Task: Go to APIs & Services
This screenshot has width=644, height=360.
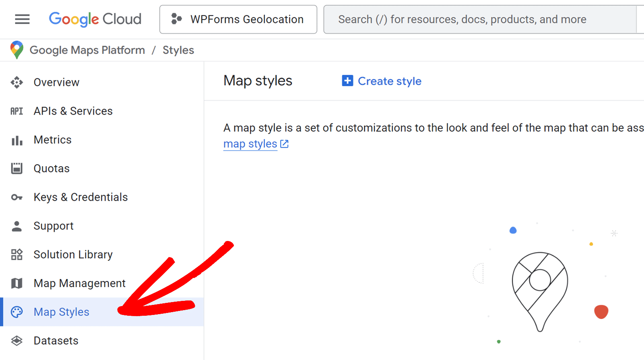Action: 102,111
